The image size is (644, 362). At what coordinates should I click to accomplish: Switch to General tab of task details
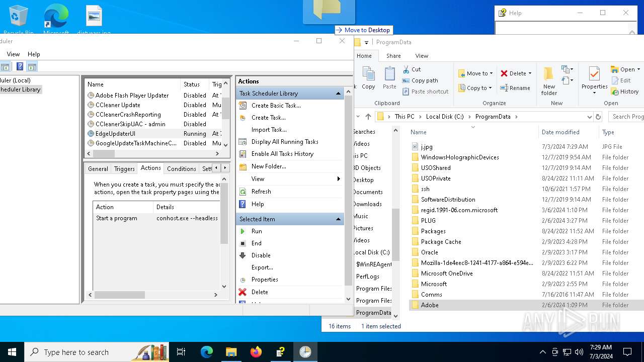98,169
